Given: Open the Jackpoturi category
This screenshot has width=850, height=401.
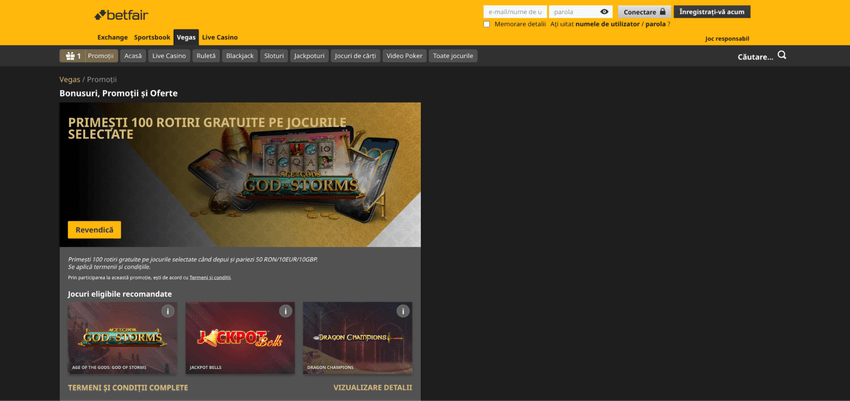Looking at the screenshot, I should point(310,56).
